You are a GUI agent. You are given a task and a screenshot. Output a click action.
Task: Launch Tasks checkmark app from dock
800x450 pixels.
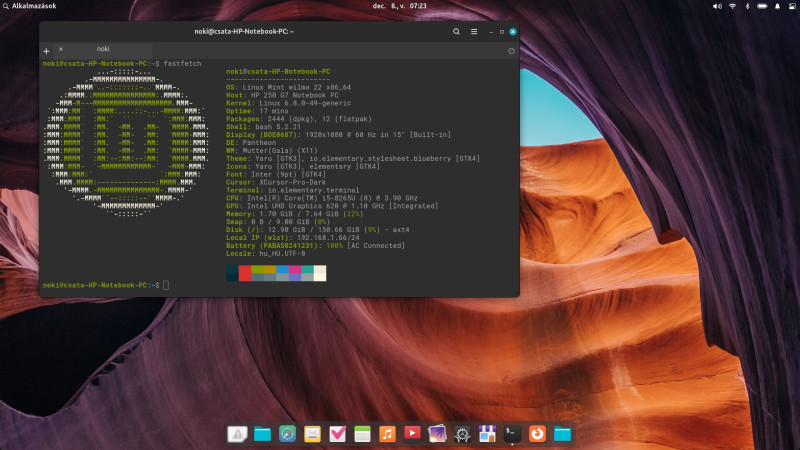point(337,434)
